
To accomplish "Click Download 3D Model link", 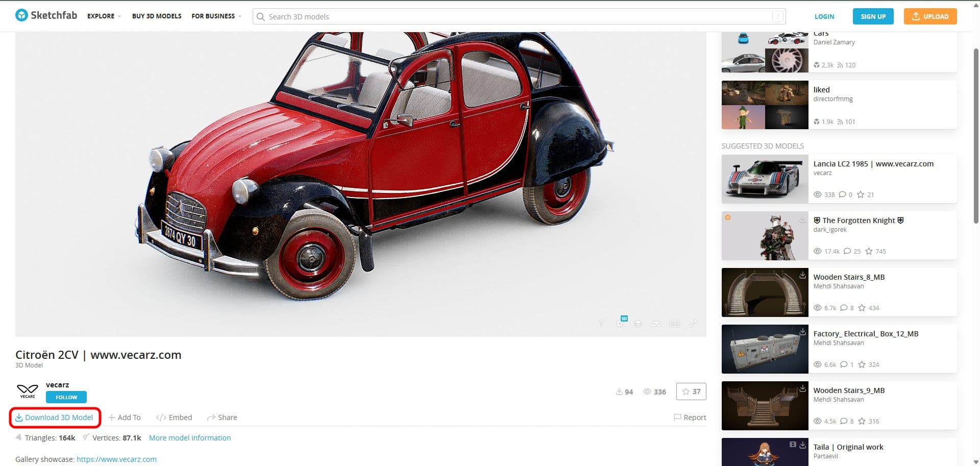I will (x=54, y=418).
